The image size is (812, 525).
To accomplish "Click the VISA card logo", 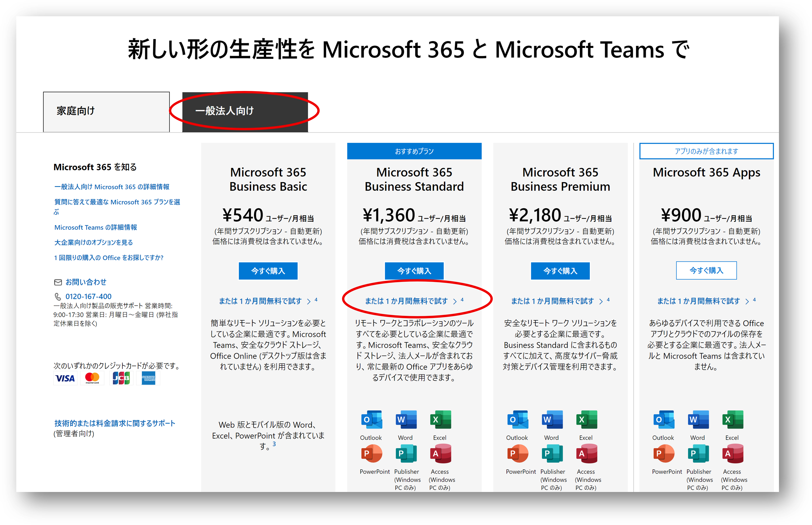I will 65,378.
